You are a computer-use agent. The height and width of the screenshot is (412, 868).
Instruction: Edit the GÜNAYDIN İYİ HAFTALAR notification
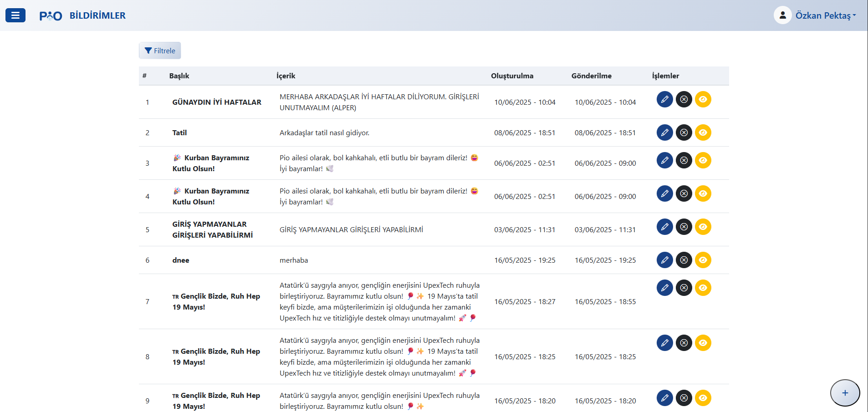[x=664, y=99]
